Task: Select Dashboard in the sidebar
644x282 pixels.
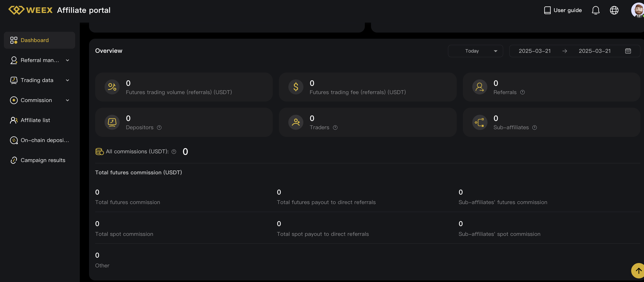Action: coord(40,40)
